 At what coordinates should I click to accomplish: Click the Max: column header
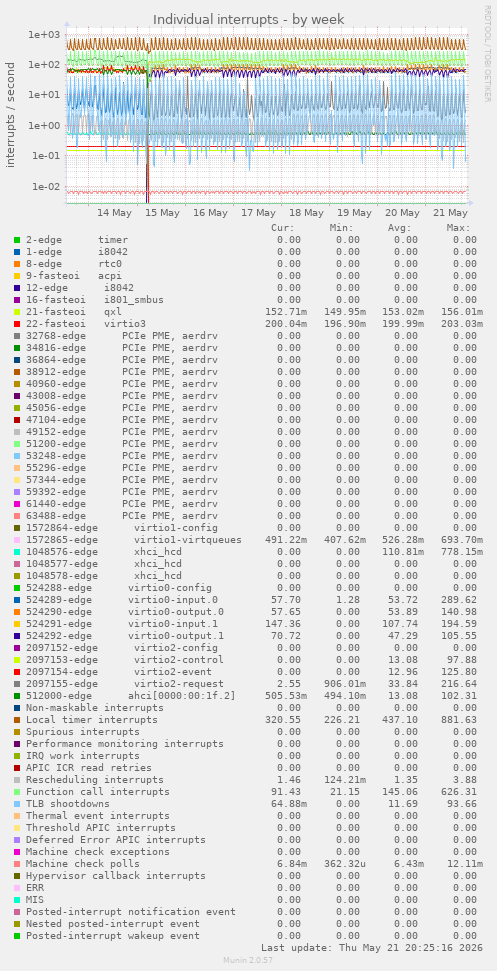coord(459,228)
